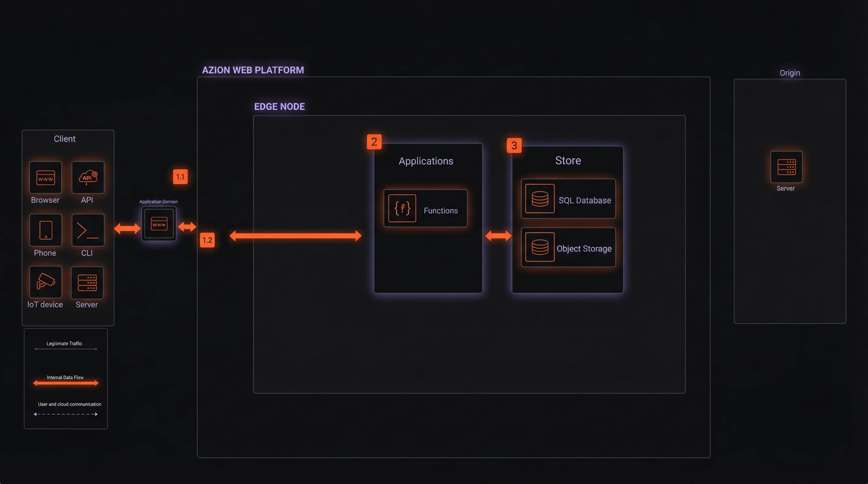
Task: Click the "Phone" label
Action: click(45, 253)
